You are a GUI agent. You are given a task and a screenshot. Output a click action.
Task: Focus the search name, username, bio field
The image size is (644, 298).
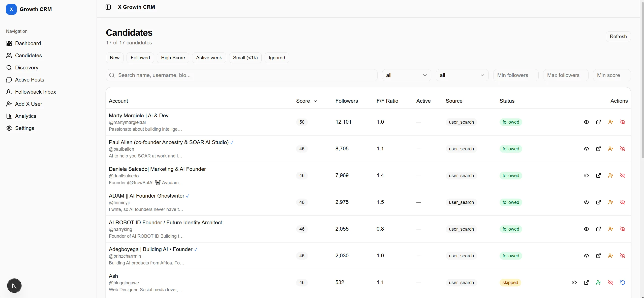[x=241, y=75]
